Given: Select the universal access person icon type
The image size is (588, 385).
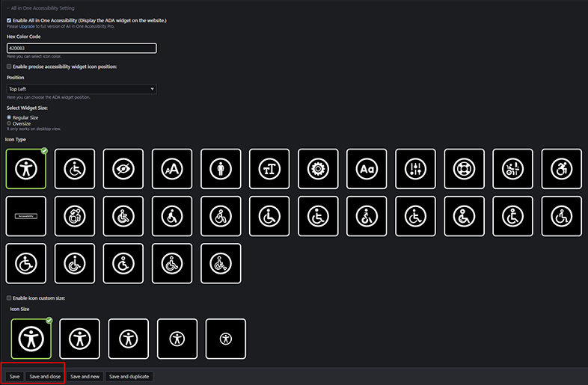Looking at the screenshot, I should (26, 169).
